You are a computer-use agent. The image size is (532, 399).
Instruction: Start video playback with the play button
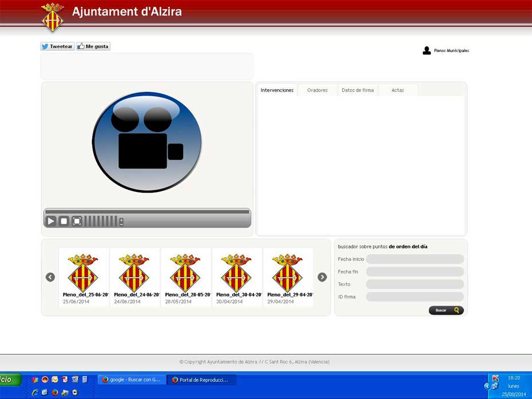[51, 221]
